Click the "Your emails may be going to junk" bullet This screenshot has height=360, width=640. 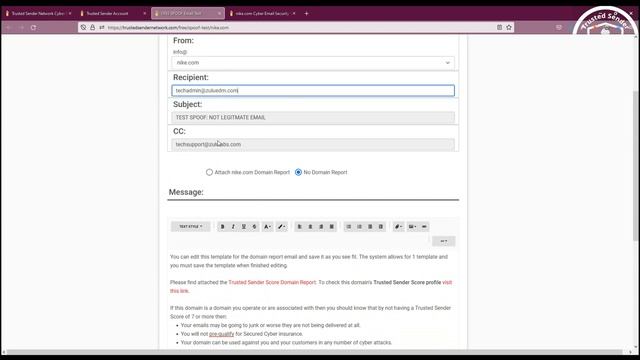(x=270, y=325)
